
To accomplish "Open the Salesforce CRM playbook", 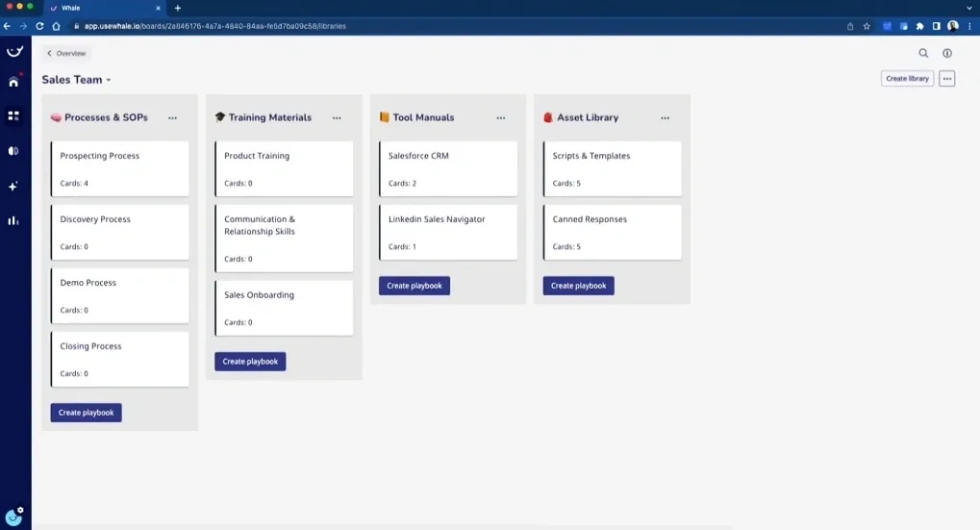I will [x=448, y=168].
